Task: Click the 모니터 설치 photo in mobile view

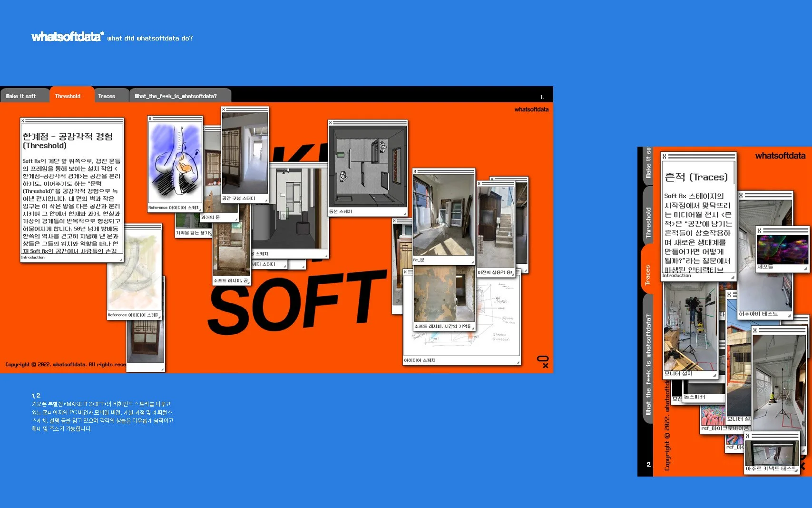Action: tap(691, 326)
